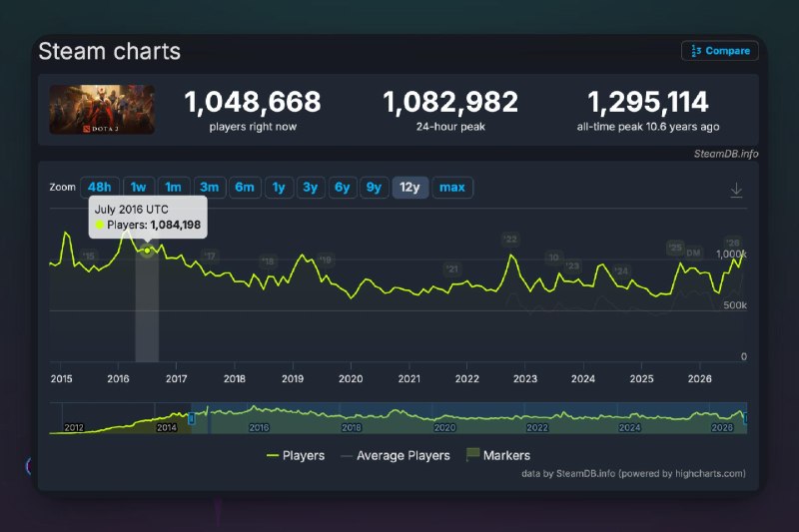
Task: Open the Dota 2 game thumbnail
Action: (x=102, y=110)
